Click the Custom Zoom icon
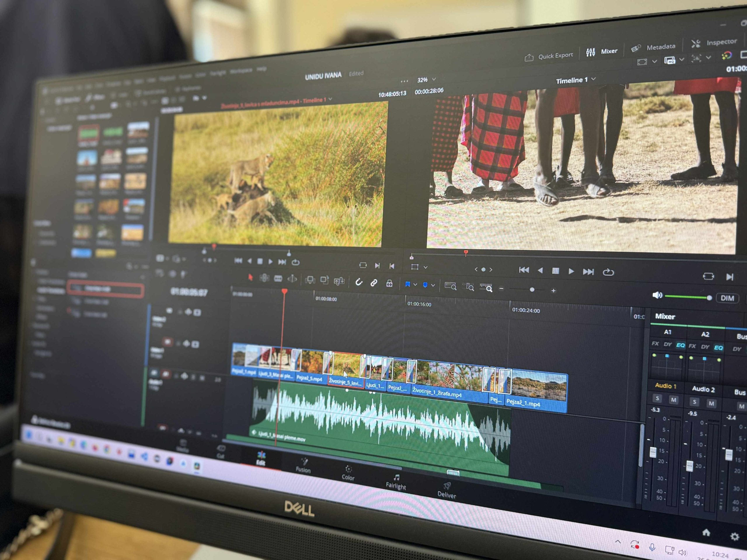 (x=486, y=288)
